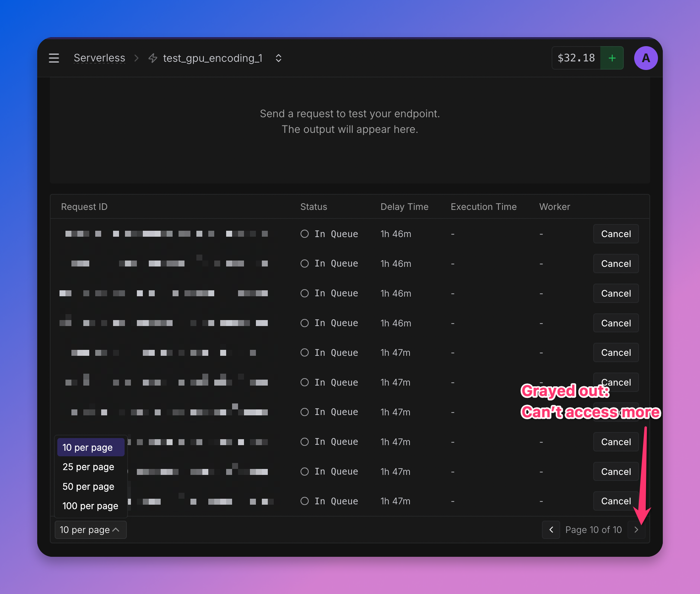Select the highlighted "10 per page" menu option
The width and height of the screenshot is (700, 594).
point(91,447)
